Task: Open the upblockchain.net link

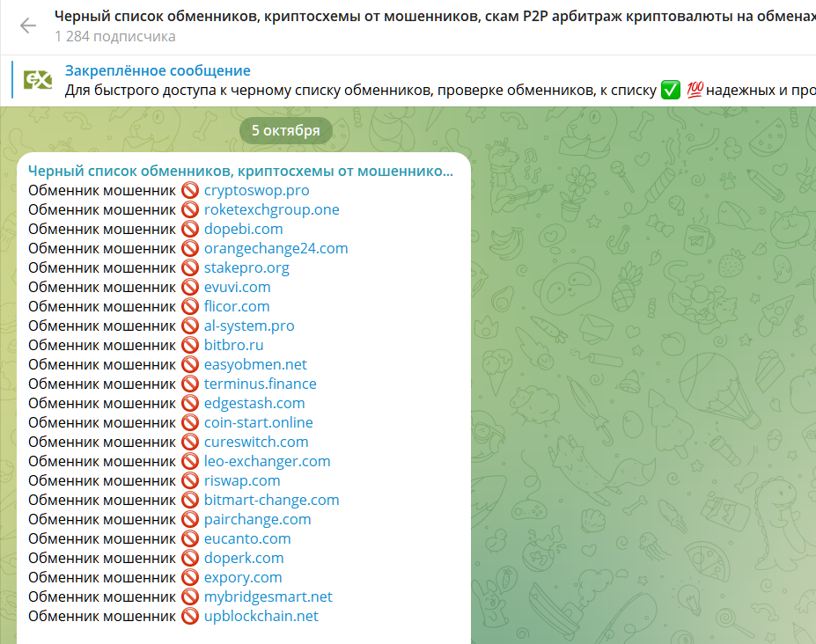Action: coord(261,616)
